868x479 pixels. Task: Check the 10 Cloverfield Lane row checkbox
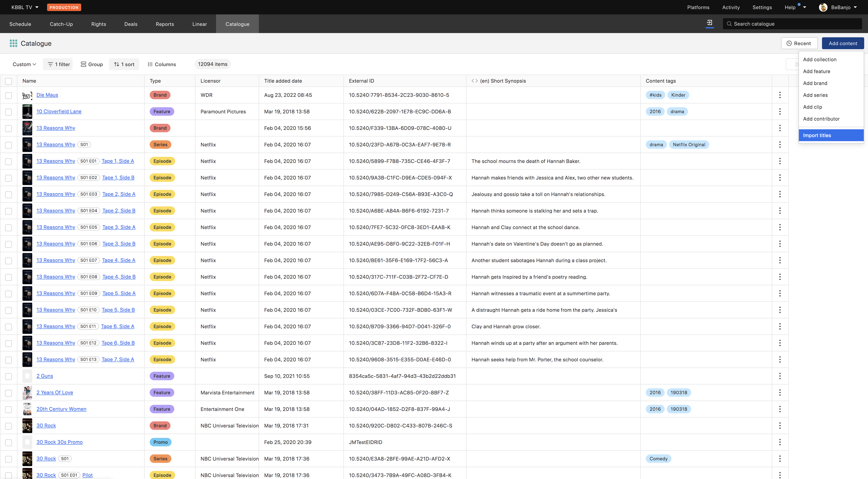[x=8, y=112]
